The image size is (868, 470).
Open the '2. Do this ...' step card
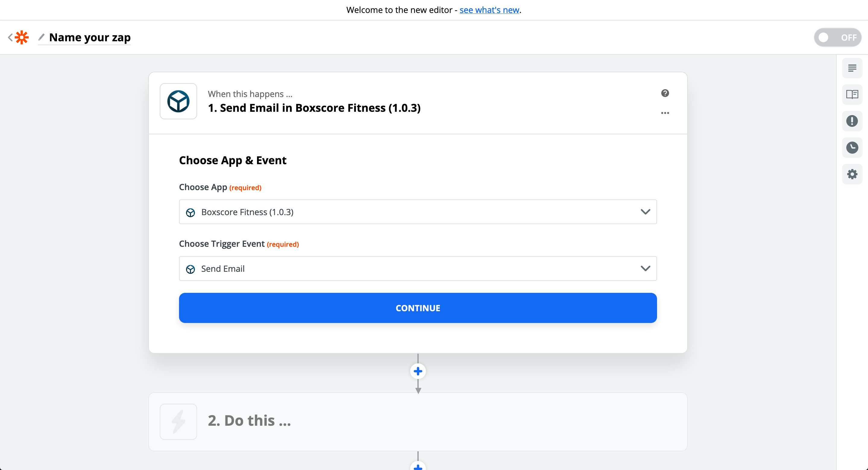click(x=418, y=421)
